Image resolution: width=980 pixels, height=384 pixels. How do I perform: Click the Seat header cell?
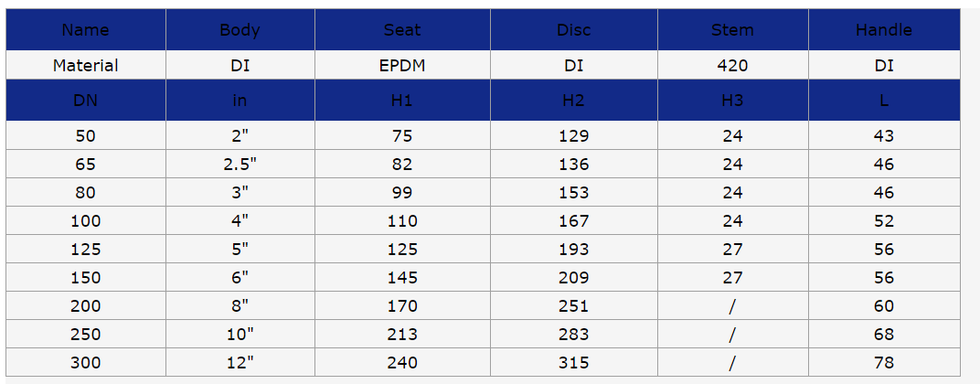coord(402,29)
